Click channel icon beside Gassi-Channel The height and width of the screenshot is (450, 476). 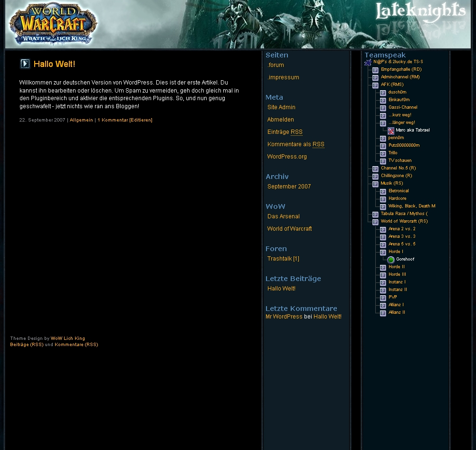coord(383,108)
